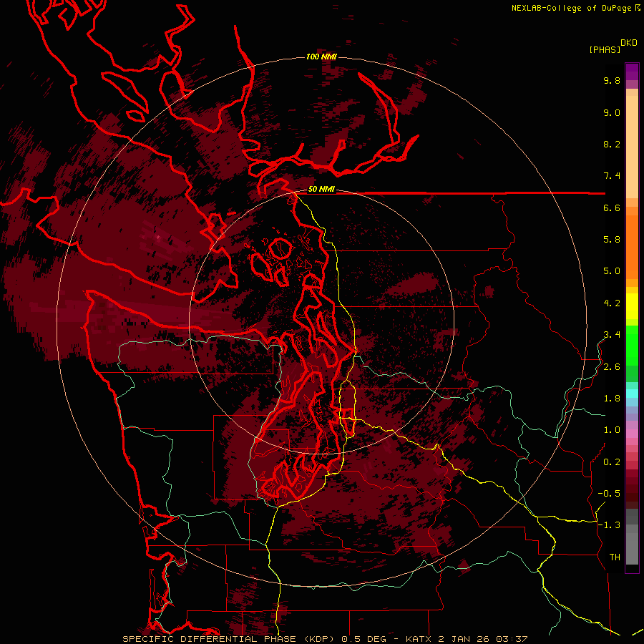This screenshot has height=644, width=644.
Task: Click the 2.6 scale value
Action: [612, 367]
